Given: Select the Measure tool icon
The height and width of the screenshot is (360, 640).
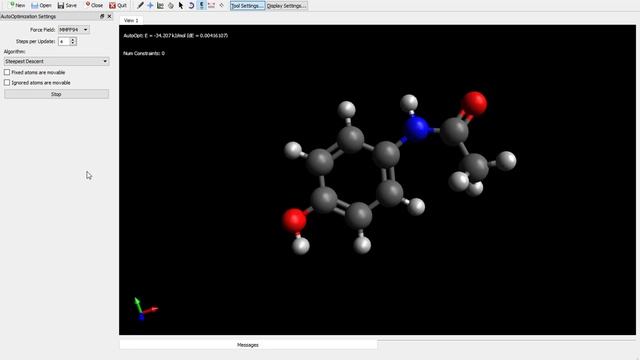Looking at the screenshot, I should (x=211, y=5).
